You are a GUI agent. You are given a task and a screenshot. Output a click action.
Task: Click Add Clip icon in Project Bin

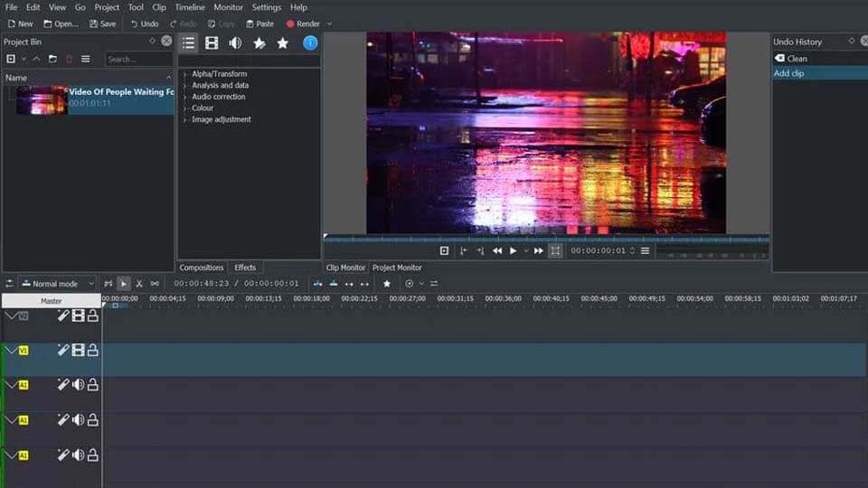coord(11,59)
